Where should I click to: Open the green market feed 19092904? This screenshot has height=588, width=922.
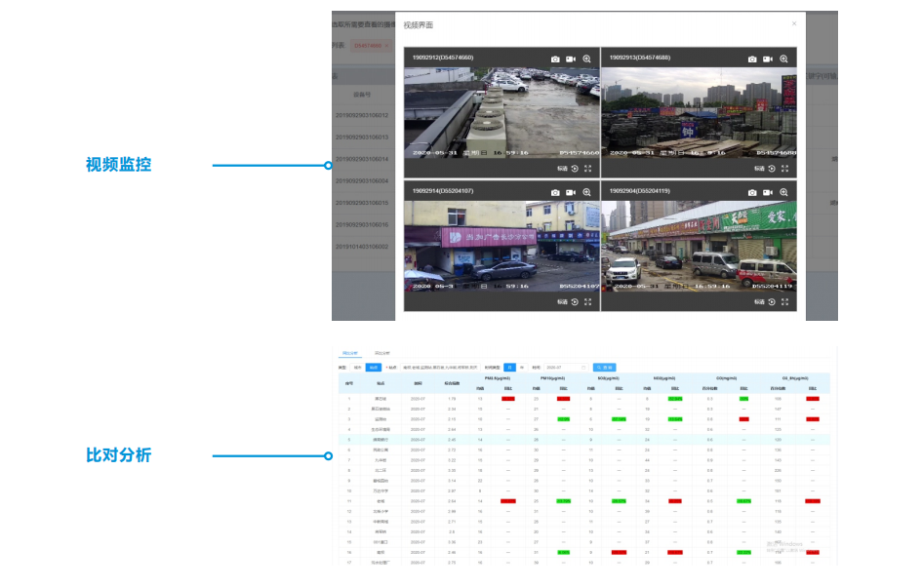click(x=699, y=246)
